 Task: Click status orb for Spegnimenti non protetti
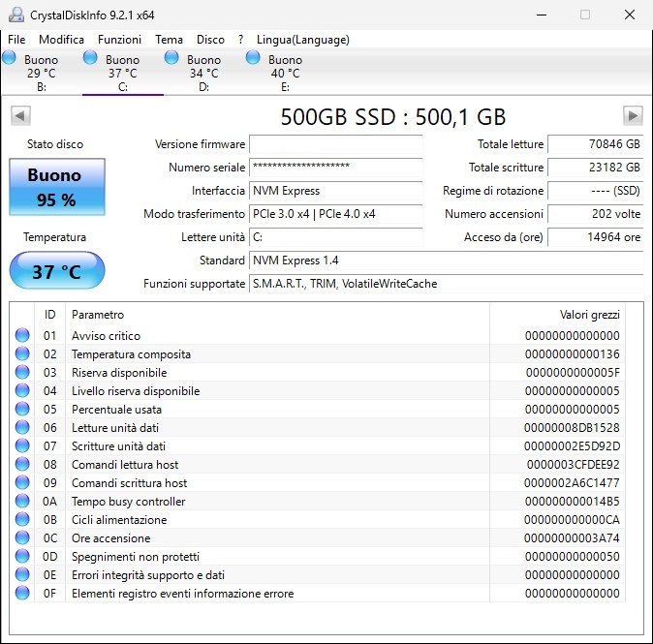point(22,556)
